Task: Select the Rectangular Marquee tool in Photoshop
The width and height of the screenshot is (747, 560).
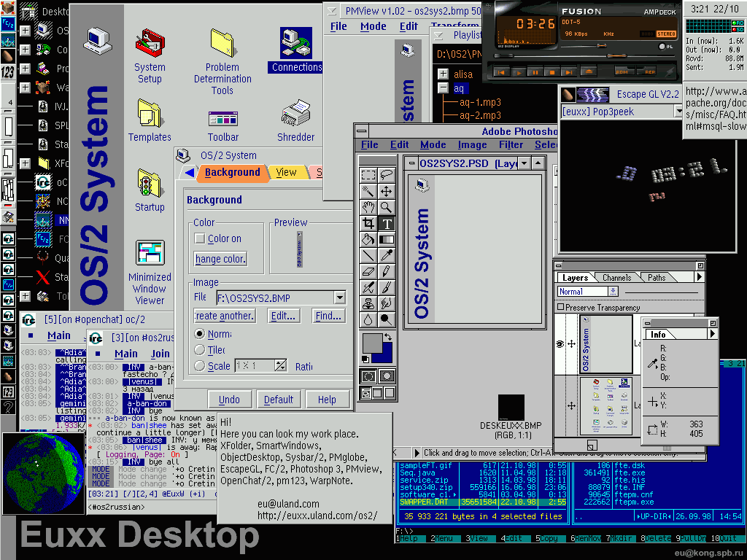Action: pos(368,175)
